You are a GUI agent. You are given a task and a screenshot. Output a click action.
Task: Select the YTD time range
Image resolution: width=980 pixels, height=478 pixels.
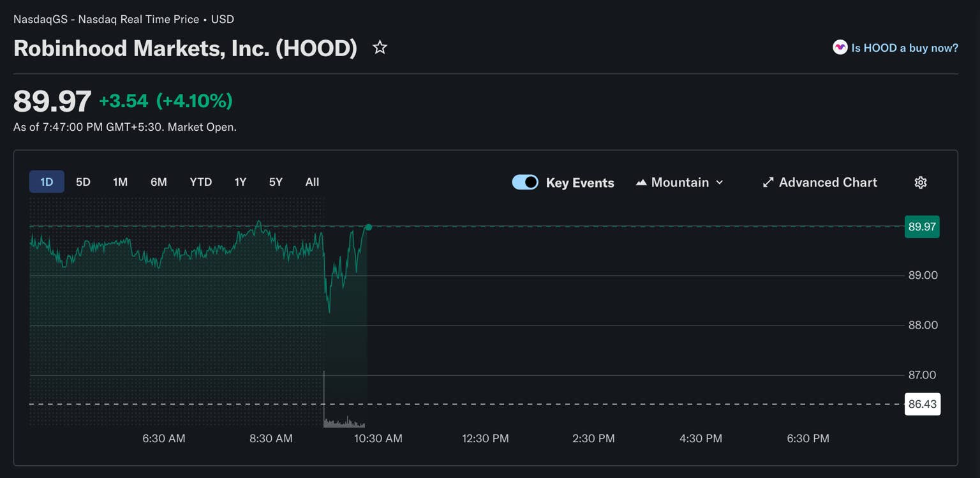pyautogui.click(x=200, y=182)
